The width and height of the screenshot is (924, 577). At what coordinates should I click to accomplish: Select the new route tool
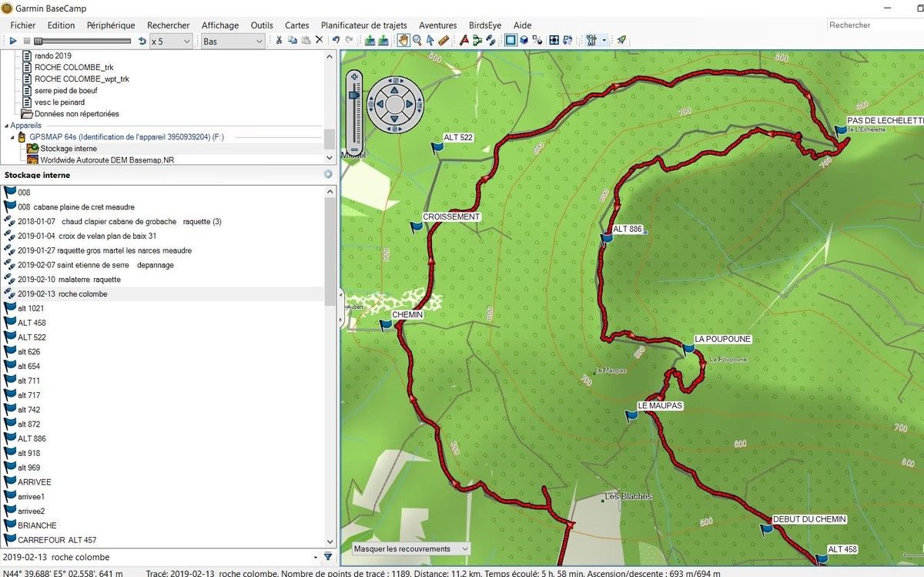pyautogui.click(x=464, y=40)
